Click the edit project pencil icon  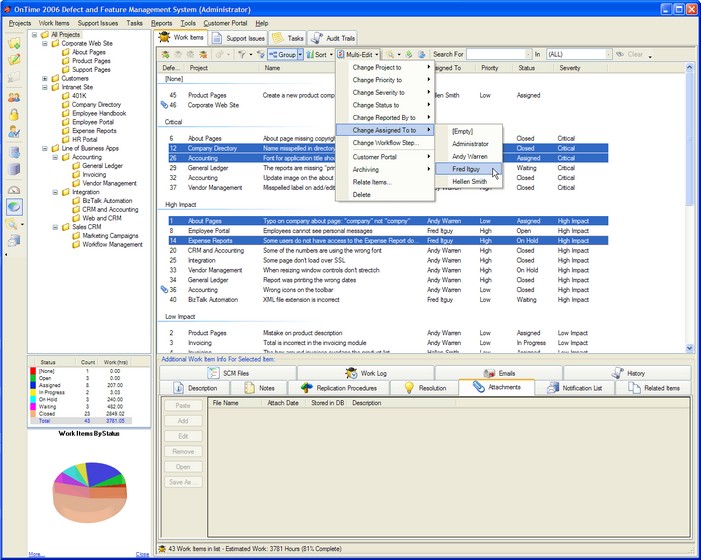pyautogui.click(x=14, y=59)
